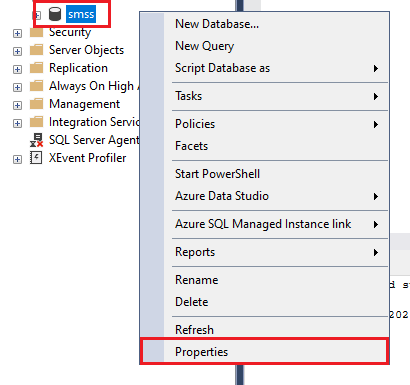Viewport: 410px width, 385px height.
Task: Select XEvent Profiler in tree
Action: [x=88, y=158]
